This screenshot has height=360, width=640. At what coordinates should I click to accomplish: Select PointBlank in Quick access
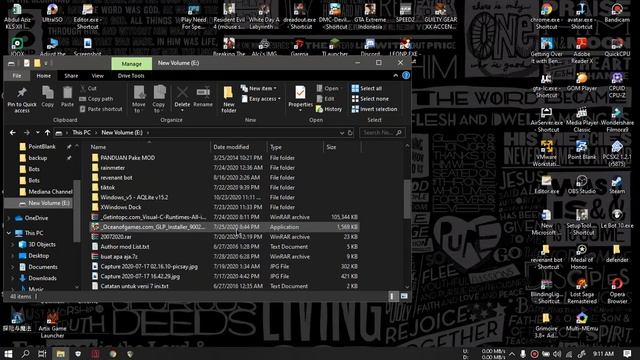click(42, 147)
